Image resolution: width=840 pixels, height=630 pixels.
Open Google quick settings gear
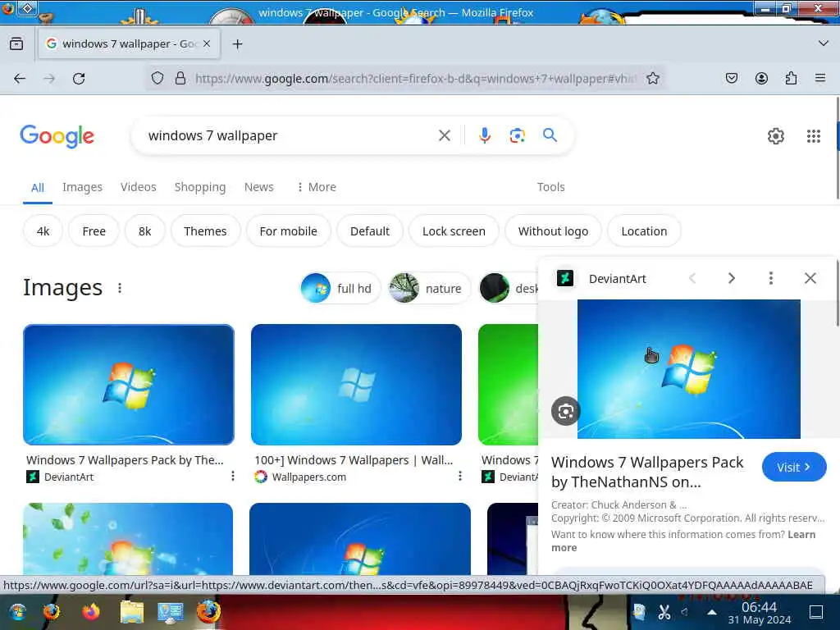coord(776,136)
